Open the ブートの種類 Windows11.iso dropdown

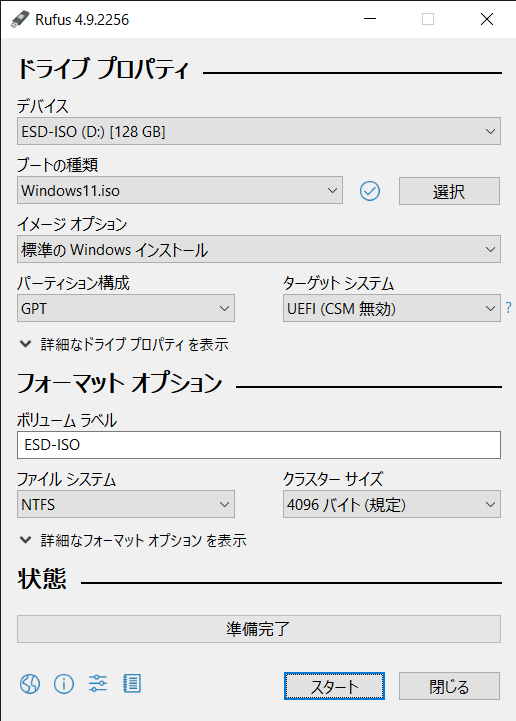tap(180, 190)
